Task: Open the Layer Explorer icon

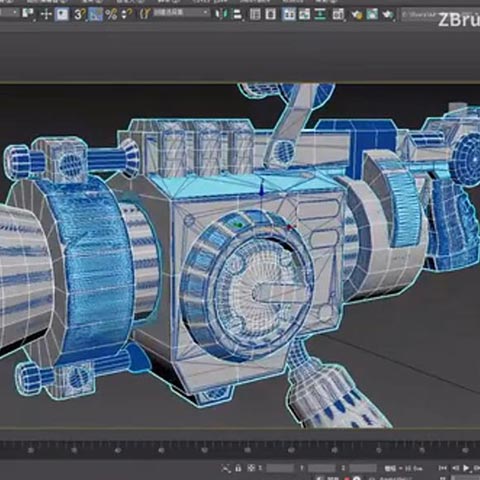Action: click(270, 14)
